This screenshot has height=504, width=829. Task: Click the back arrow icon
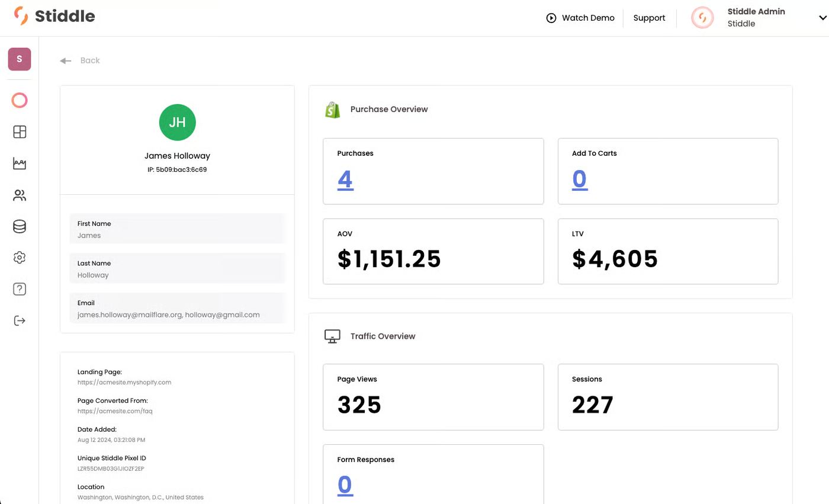coord(66,60)
